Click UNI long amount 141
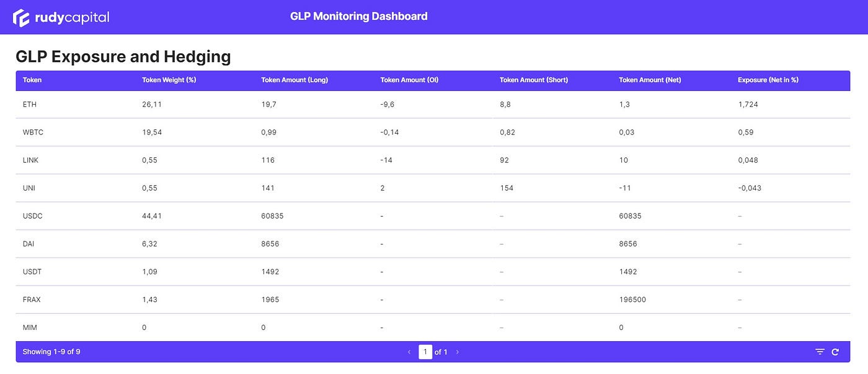The width and height of the screenshot is (868, 374). 268,188
